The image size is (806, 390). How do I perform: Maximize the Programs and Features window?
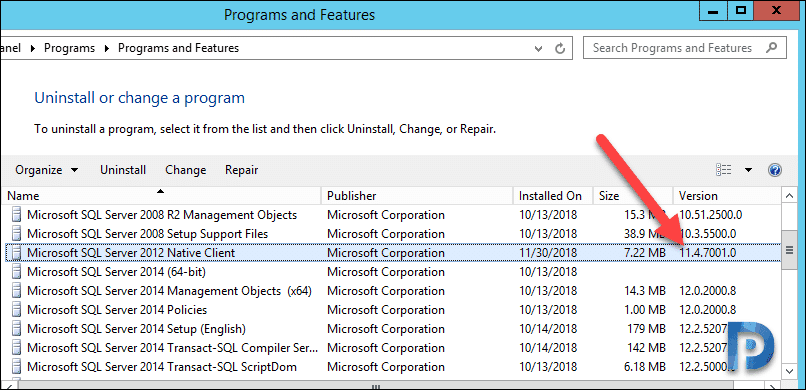click(x=741, y=11)
